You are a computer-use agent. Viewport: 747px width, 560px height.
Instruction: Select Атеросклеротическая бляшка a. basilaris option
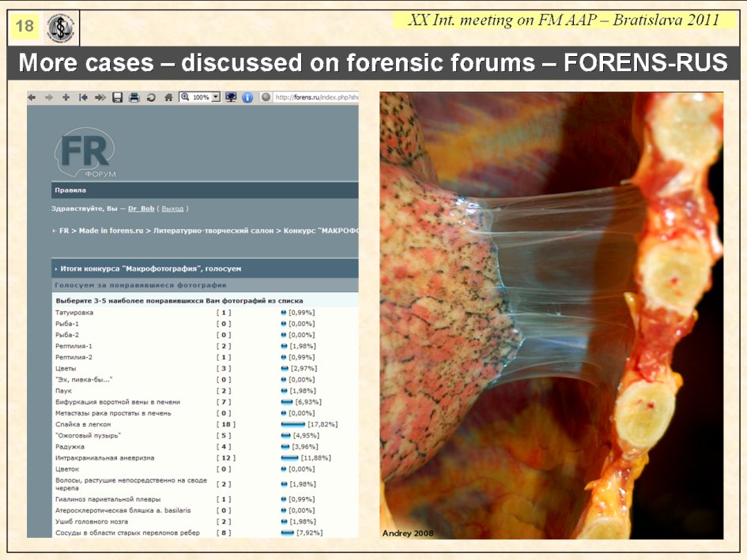(123, 510)
